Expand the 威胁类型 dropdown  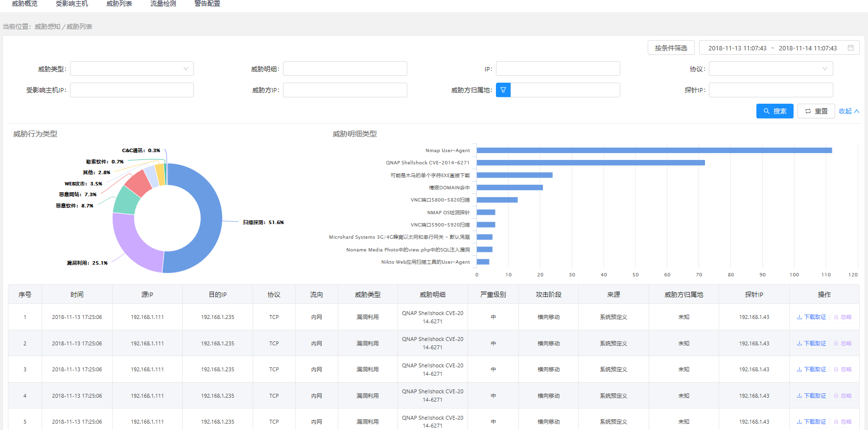click(x=132, y=68)
